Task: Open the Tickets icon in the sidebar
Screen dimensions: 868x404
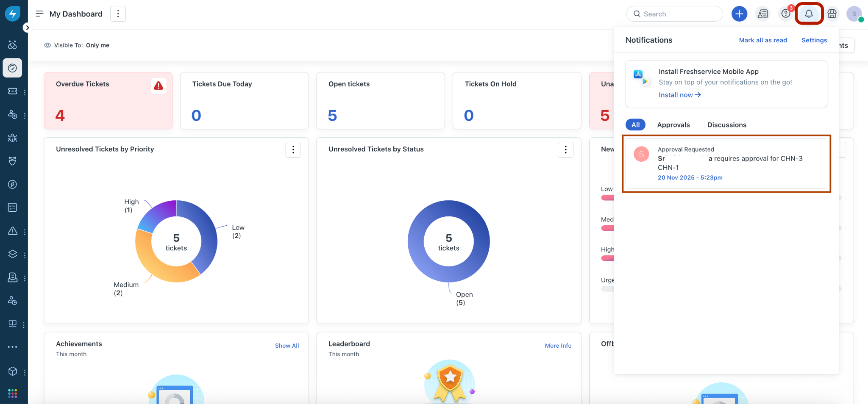Action: 12,91
